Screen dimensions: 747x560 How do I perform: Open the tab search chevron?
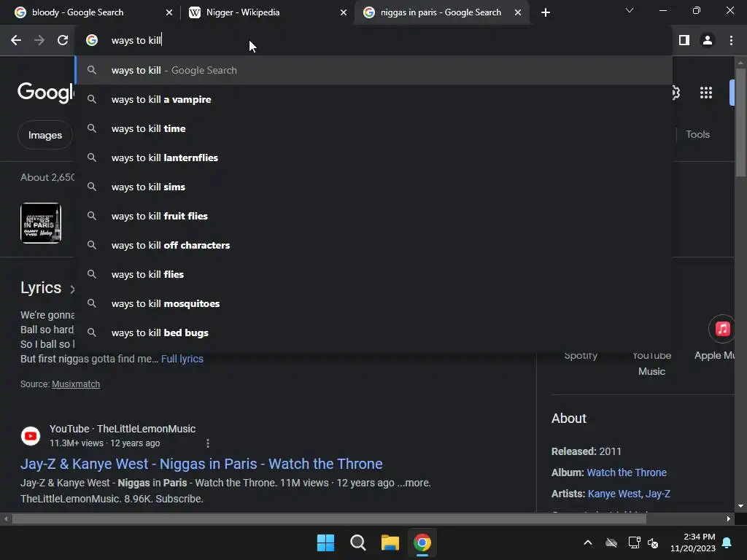(630, 10)
